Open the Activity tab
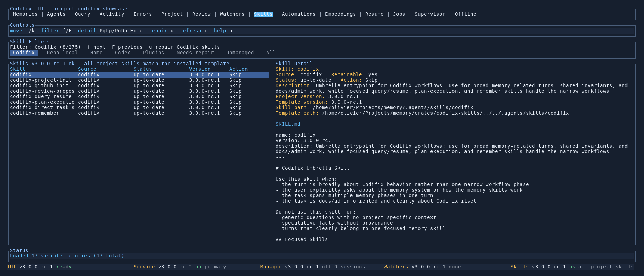This screenshot has height=276, width=644. (112, 14)
